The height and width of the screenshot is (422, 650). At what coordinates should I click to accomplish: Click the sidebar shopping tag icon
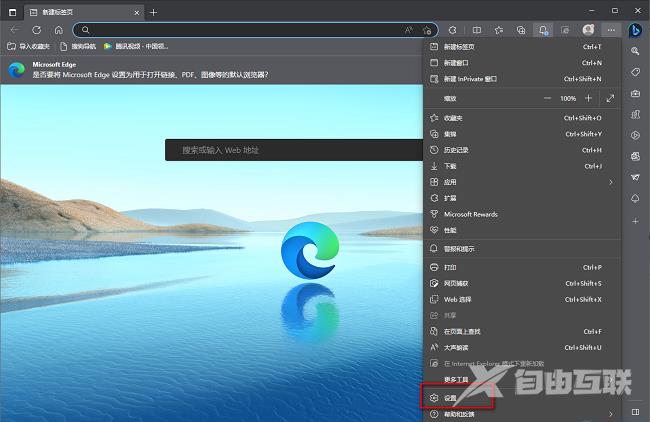tap(634, 72)
